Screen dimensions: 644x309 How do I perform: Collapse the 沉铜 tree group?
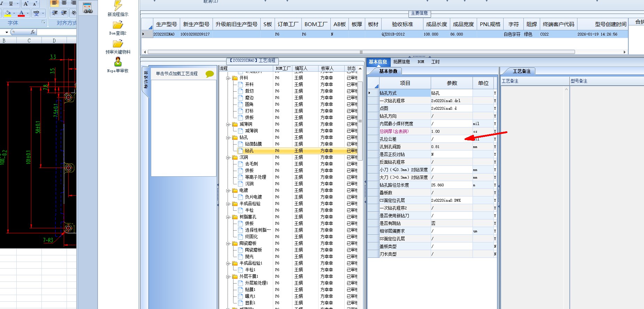click(x=228, y=157)
